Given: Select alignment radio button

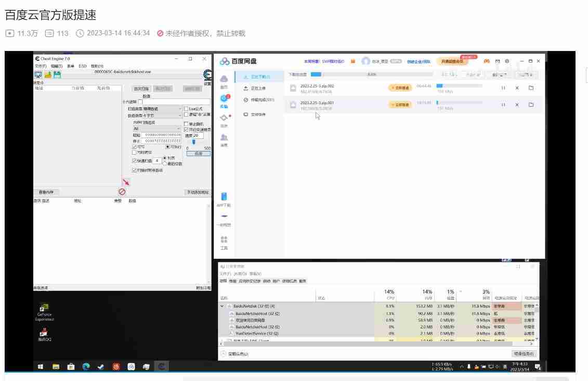Looking at the screenshot, I should pyautogui.click(x=165, y=158).
